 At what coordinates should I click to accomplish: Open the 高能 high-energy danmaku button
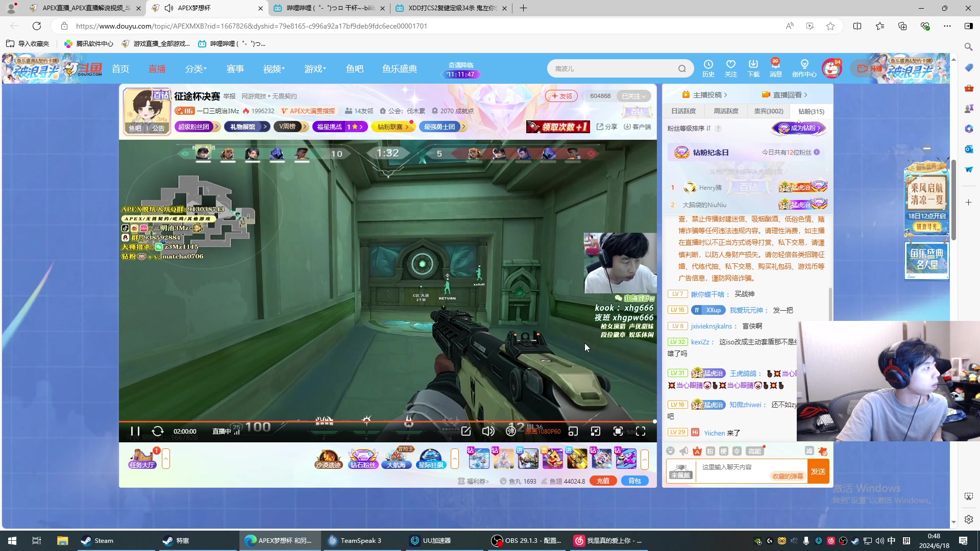754,451
